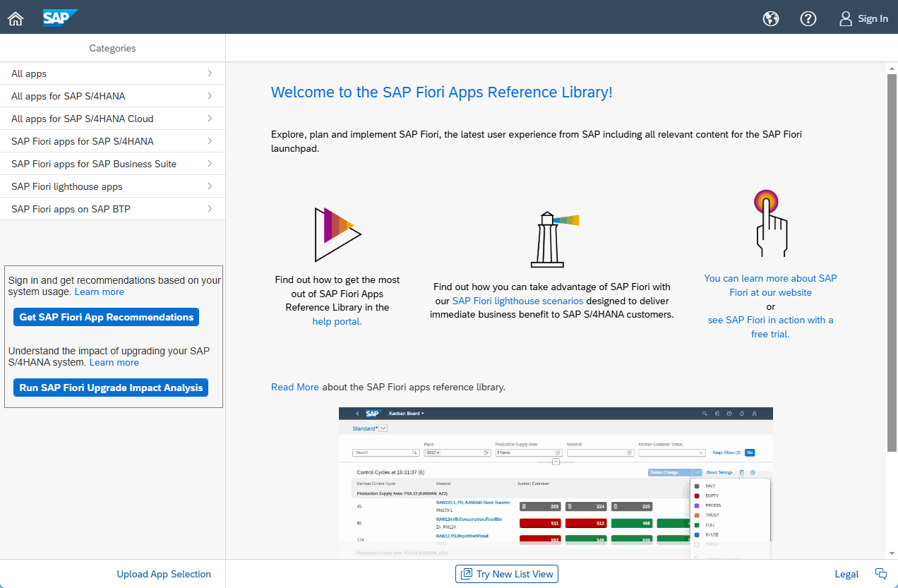This screenshot has height=588, width=898.
Task: Click the vertical scrollbar thumb
Action: point(892,262)
